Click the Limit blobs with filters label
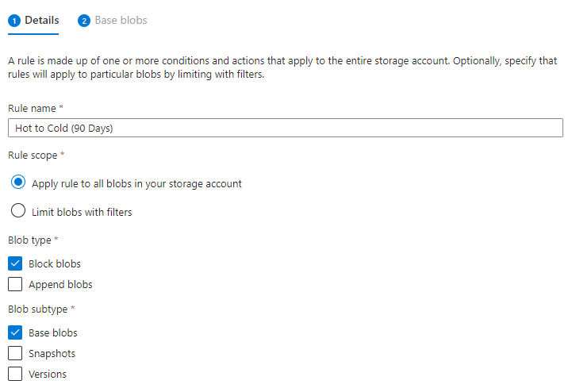572x392 pixels. [x=82, y=212]
